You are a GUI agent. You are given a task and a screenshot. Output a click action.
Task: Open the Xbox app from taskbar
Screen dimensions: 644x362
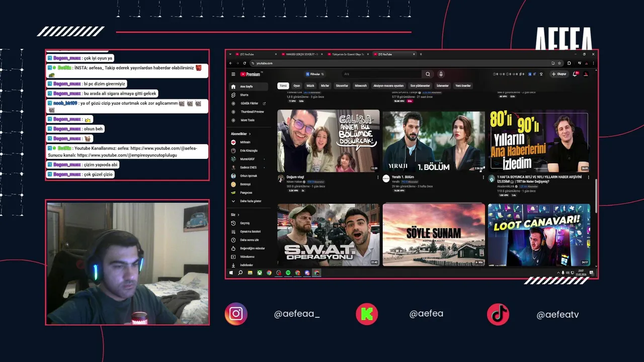[x=260, y=273]
